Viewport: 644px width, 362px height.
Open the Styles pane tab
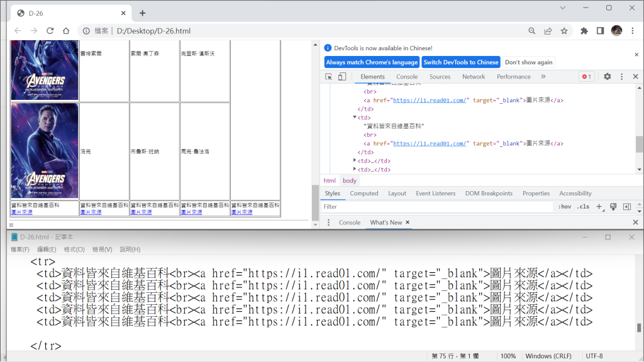[x=332, y=194]
